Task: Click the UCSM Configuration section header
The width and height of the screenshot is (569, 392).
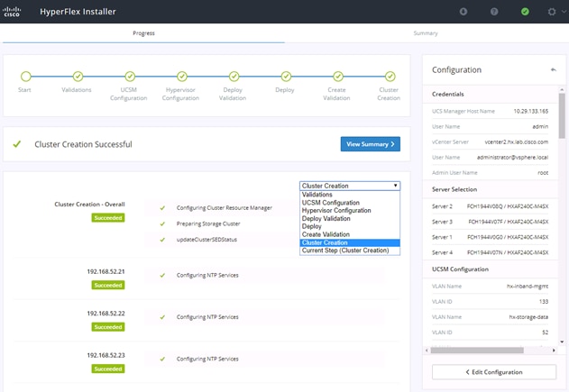Action: [x=460, y=269]
